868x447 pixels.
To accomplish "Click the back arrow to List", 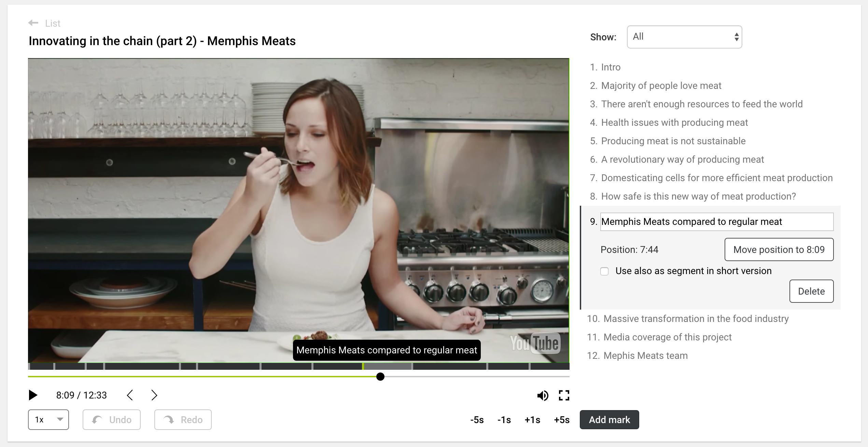I will coord(33,23).
